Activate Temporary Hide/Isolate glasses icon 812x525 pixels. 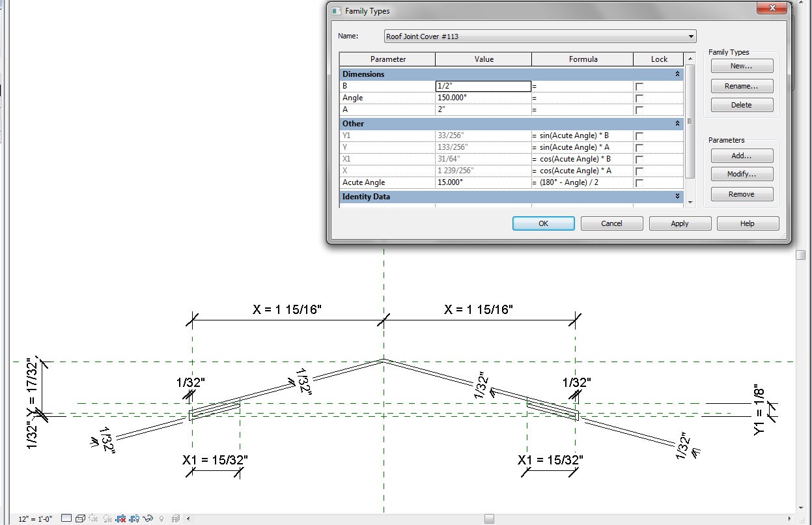[x=148, y=518]
